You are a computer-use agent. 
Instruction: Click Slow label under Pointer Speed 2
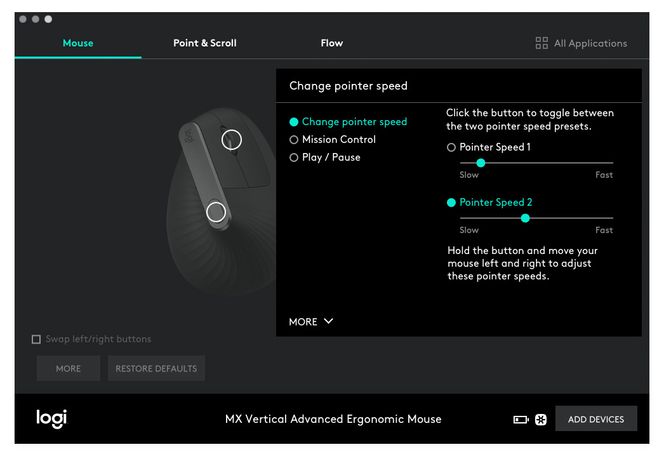(469, 230)
